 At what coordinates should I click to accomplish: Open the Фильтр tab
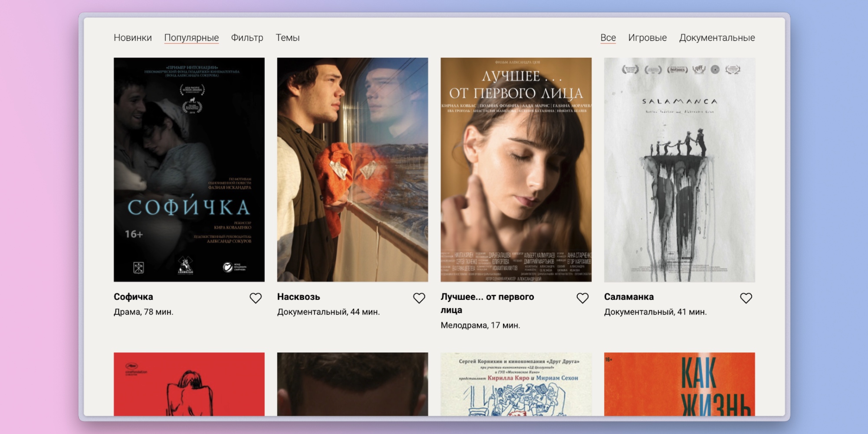247,38
